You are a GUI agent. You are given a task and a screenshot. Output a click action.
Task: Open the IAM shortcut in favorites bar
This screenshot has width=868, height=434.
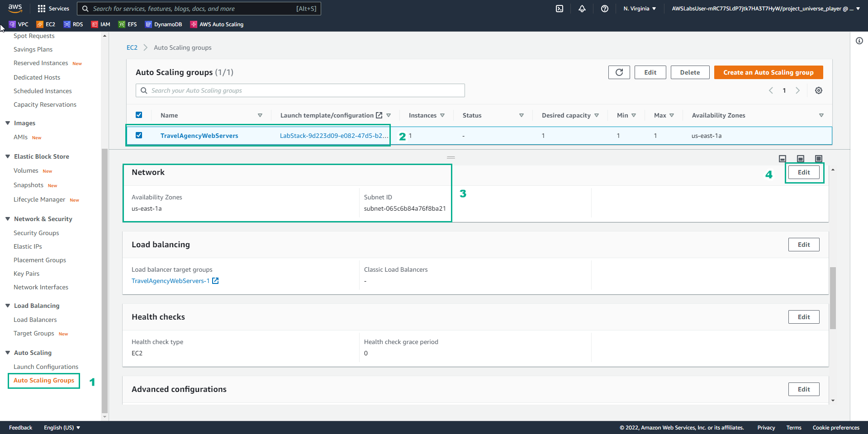pyautogui.click(x=101, y=24)
